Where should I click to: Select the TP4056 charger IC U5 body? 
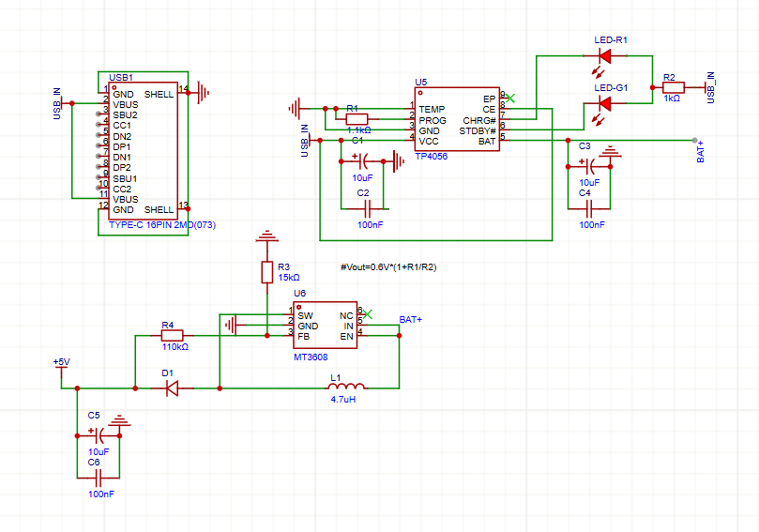pyautogui.click(x=456, y=118)
